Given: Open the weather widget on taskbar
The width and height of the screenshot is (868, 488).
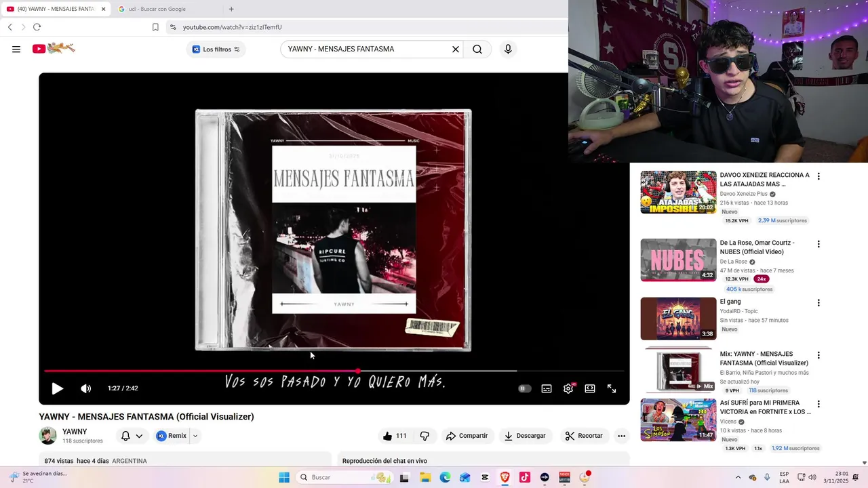Looking at the screenshot, I should click(x=37, y=477).
